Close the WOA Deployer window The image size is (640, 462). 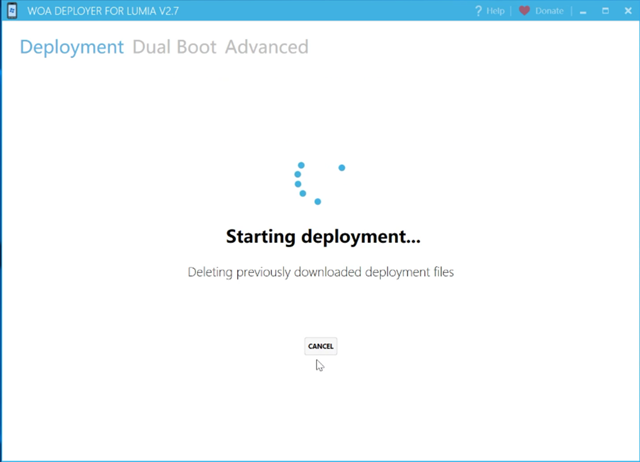pos(626,11)
